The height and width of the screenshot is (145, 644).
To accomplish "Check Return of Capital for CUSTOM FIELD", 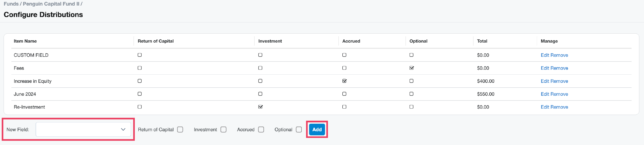I will click(140, 55).
